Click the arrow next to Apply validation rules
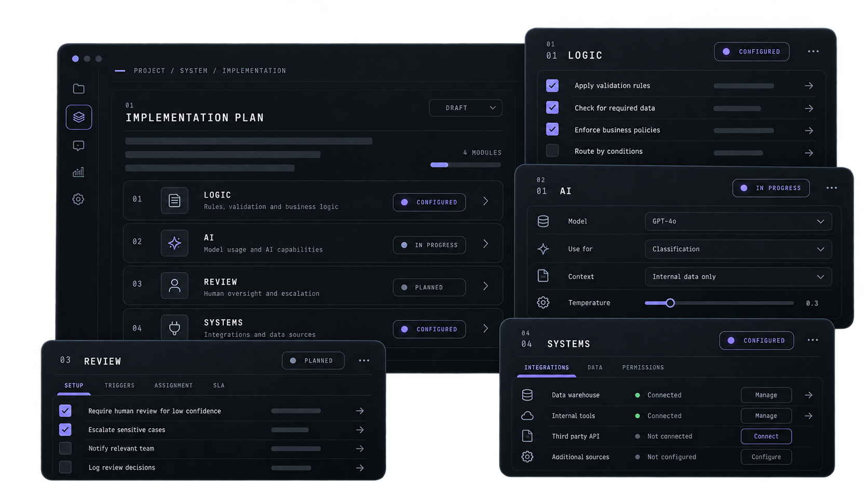The width and height of the screenshot is (868, 489). (x=809, y=86)
